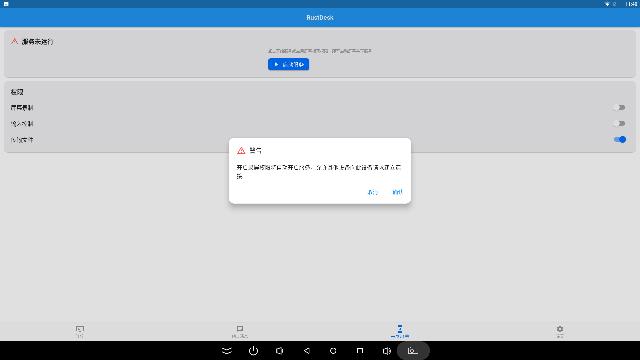
Task: Raise volume with the speaker waves icon
Action: pyautogui.click(x=387, y=351)
